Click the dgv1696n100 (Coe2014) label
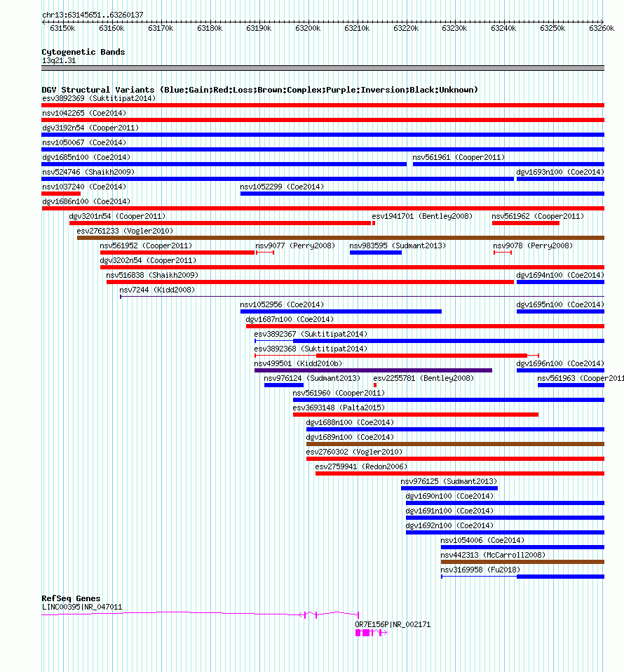 (560, 363)
